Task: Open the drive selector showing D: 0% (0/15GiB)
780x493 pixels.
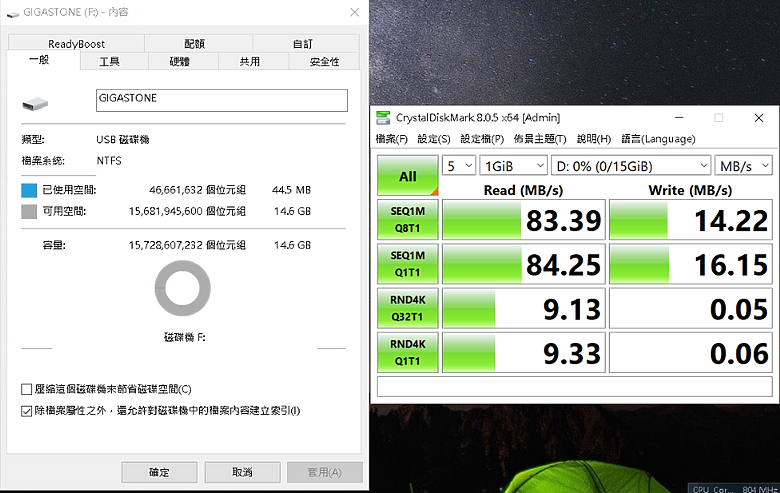Action: click(631, 166)
